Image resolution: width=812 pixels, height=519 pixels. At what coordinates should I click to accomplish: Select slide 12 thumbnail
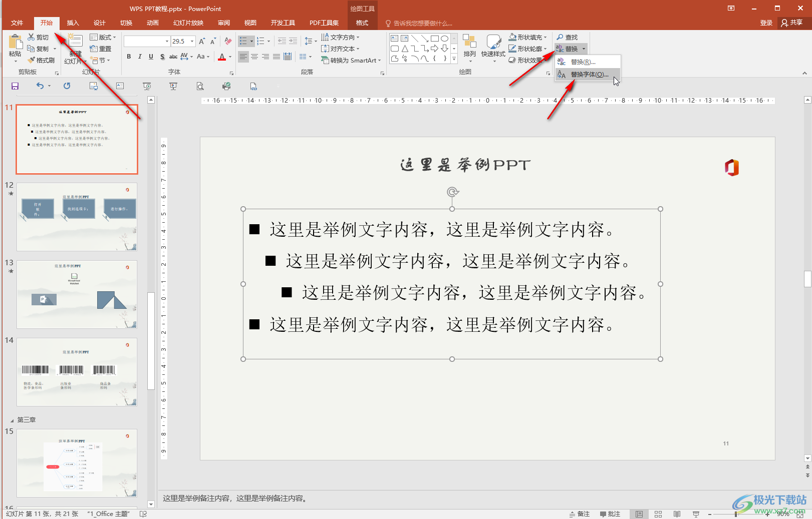(77, 217)
